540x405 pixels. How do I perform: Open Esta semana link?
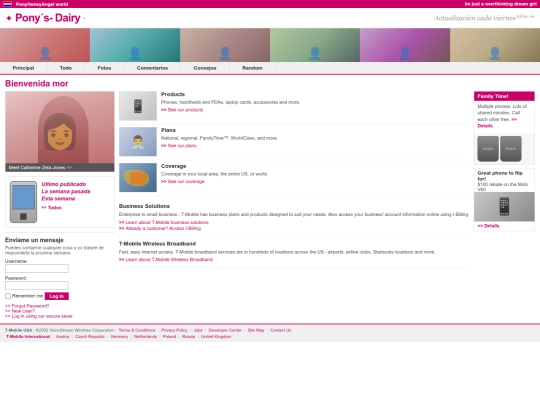click(58, 199)
